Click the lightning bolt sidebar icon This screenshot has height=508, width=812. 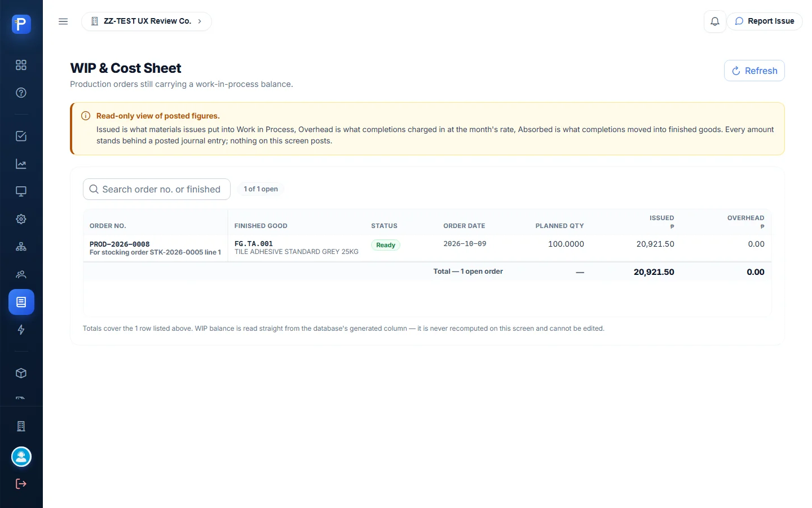point(21,330)
